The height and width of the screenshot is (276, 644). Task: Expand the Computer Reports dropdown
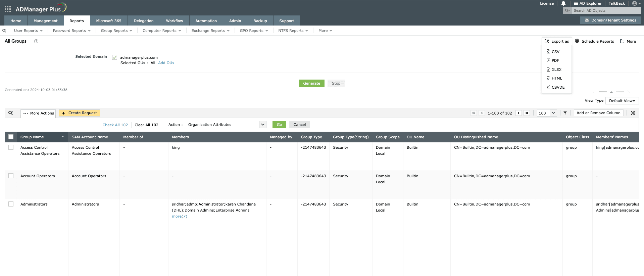(162, 31)
